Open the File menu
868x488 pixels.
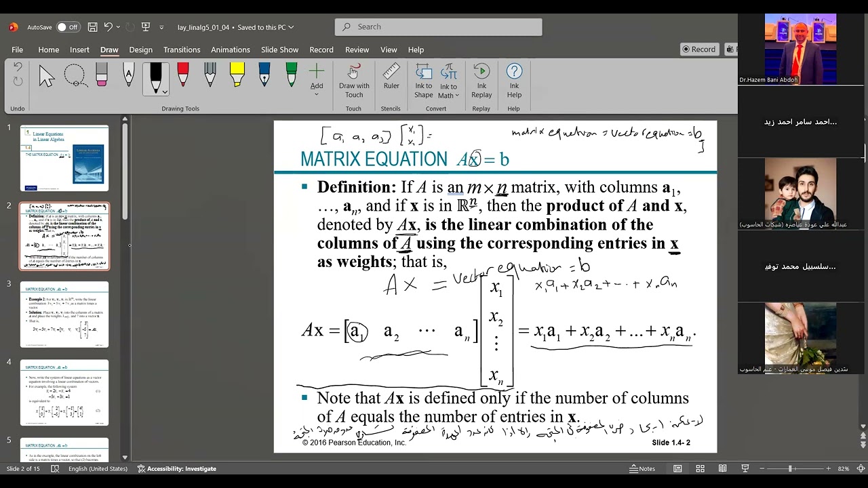click(17, 49)
